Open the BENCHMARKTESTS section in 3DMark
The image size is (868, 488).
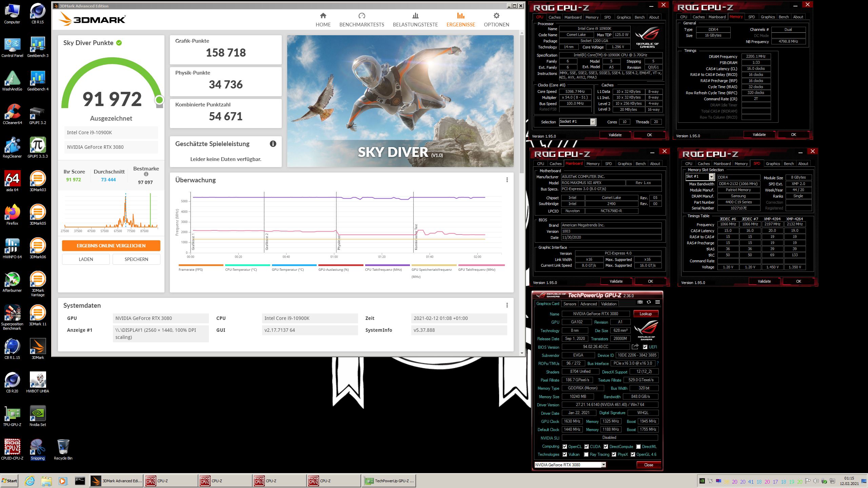click(362, 20)
